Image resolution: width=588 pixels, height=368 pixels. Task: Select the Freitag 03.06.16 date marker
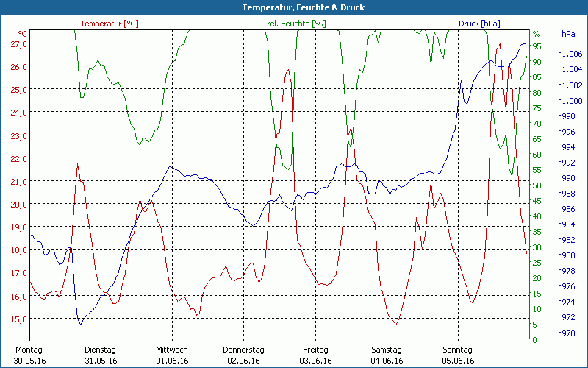pyautogui.click(x=315, y=355)
